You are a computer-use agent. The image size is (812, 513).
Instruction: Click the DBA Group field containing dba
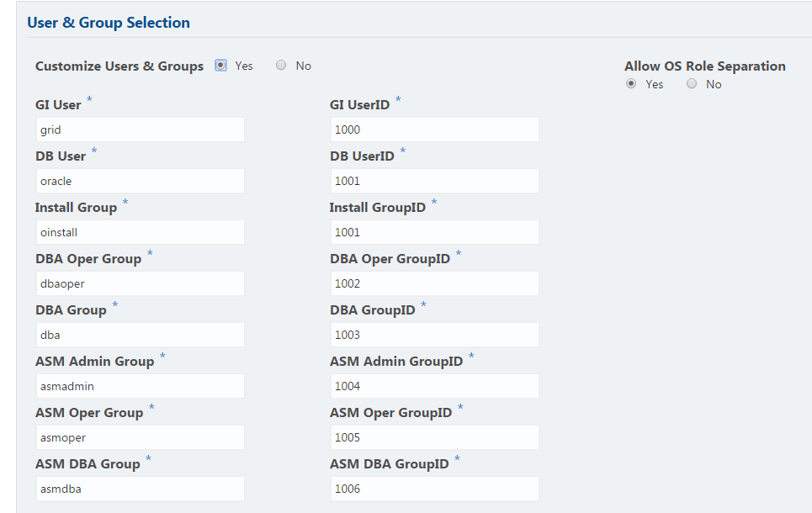pos(140,335)
